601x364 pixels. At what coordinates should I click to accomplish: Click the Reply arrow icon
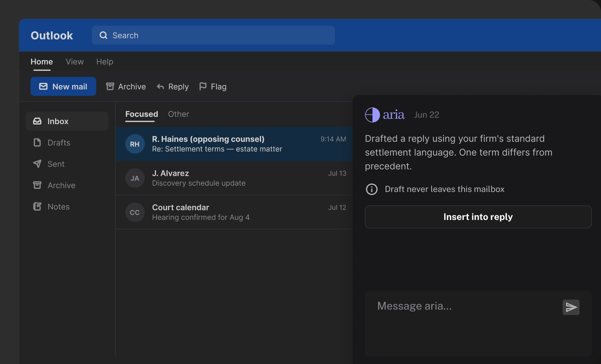[x=160, y=87]
